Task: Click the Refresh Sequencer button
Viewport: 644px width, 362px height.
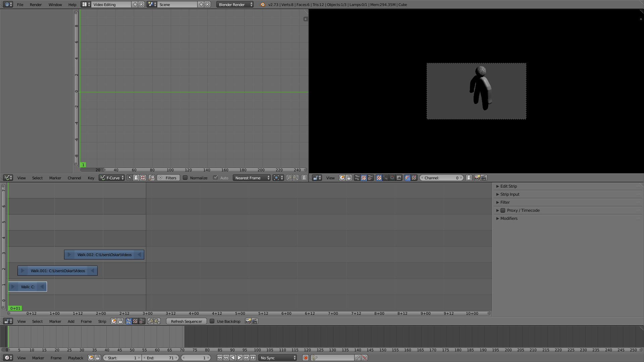Action: pos(186,321)
